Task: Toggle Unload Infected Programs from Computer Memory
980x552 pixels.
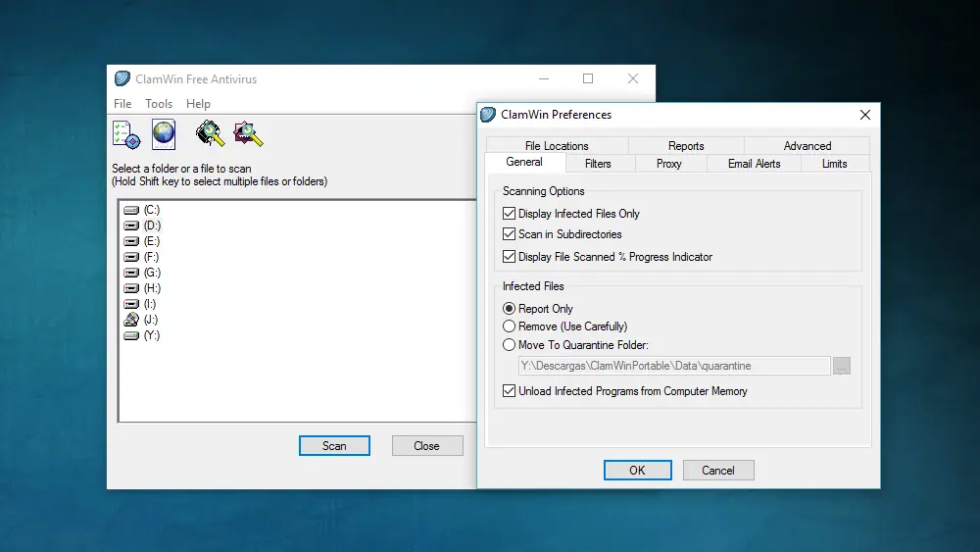Action: [x=509, y=390]
